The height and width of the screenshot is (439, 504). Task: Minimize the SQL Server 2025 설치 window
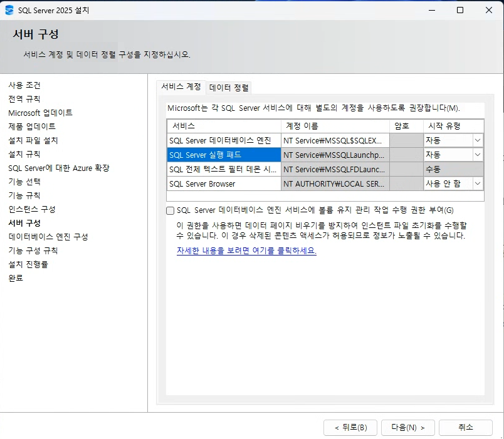(x=432, y=10)
